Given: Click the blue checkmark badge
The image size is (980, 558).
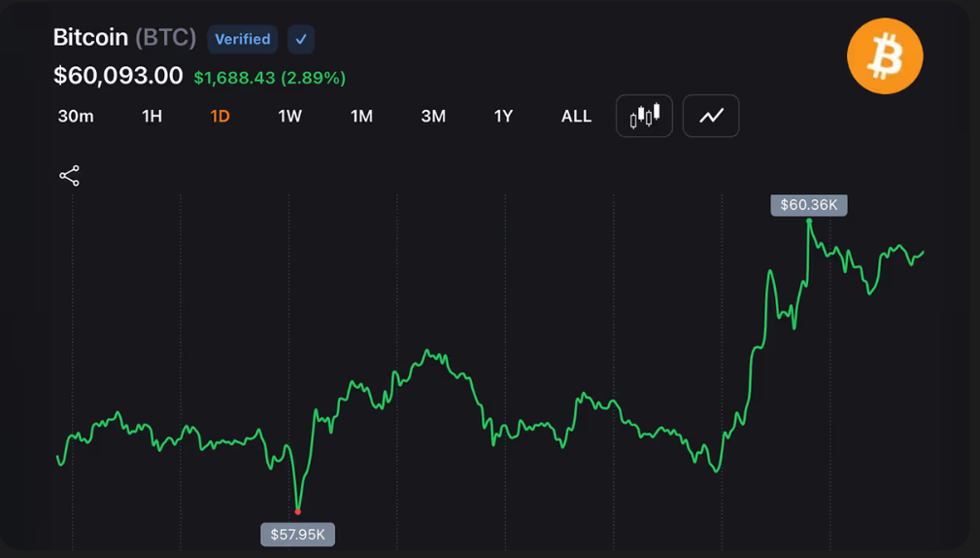Looking at the screenshot, I should coord(301,39).
